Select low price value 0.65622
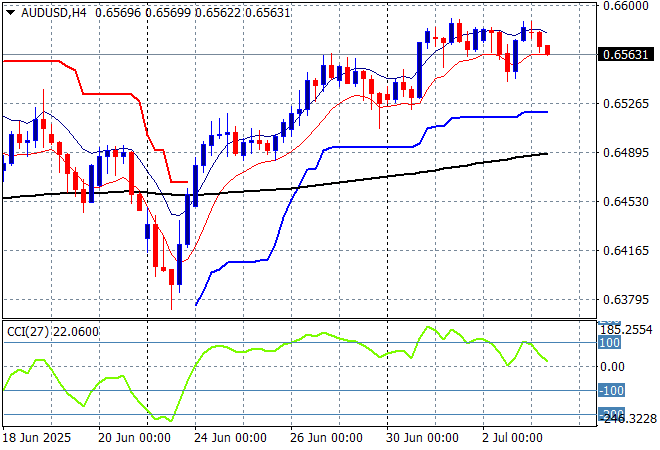Screen dimensions: 660x450 click(x=218, y=13)
